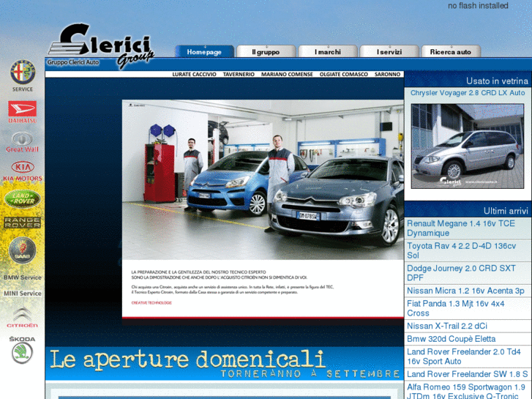Open the BMW Service link

pos(23,277)
